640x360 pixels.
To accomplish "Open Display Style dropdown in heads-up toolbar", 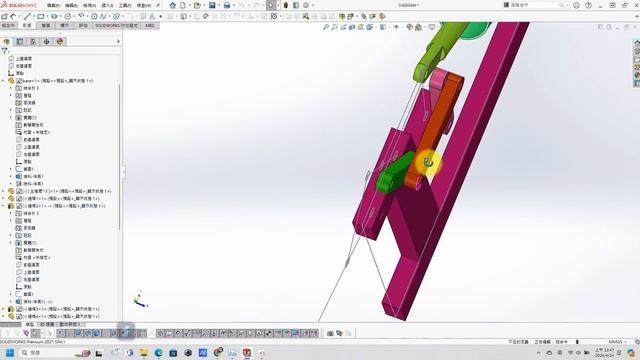I will coord(383,27).
